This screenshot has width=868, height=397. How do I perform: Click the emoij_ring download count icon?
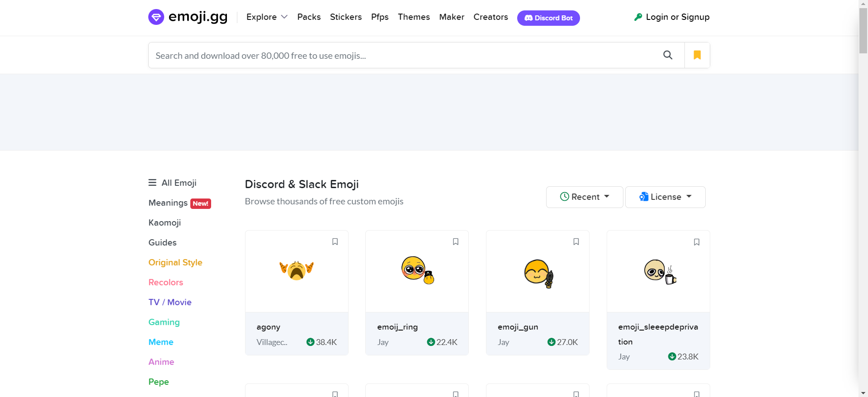(431, 342)
